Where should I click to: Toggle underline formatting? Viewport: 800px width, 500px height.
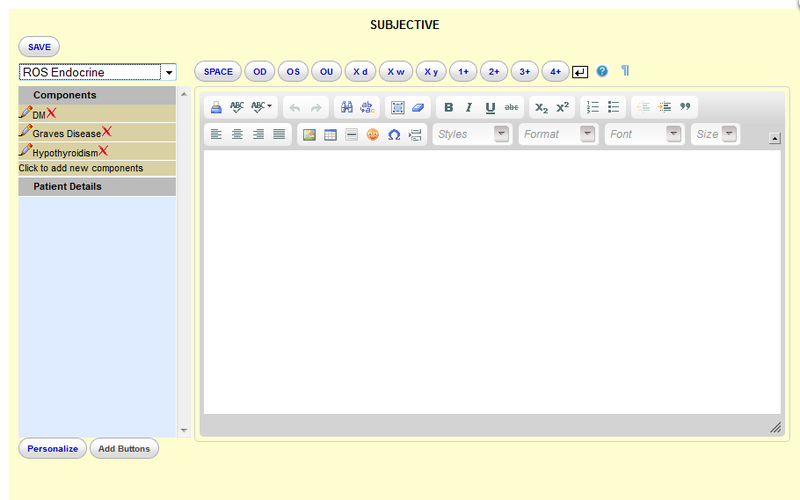click(490, 108)
